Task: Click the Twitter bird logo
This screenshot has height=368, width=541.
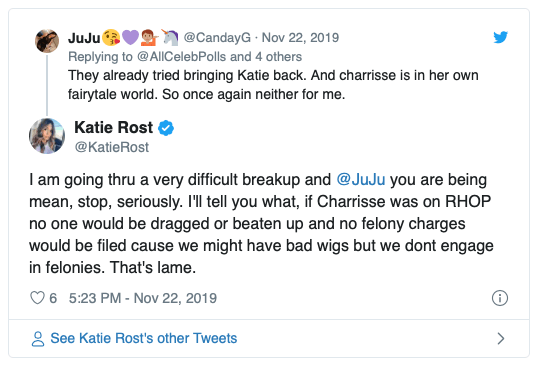Action: click(500, 37)
